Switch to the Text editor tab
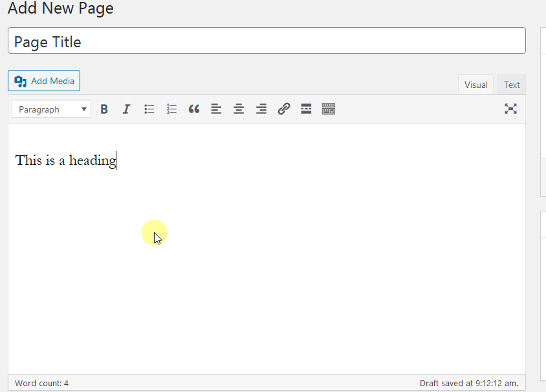 512,85
